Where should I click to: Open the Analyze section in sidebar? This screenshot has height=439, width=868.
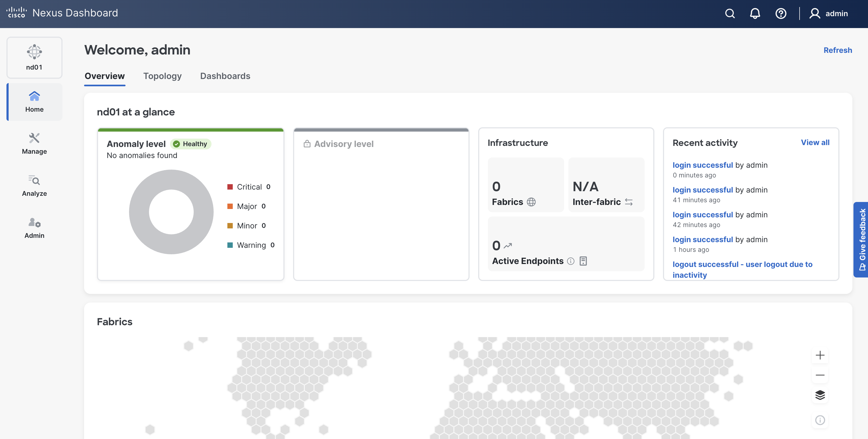pyautogui.click(x=34, y=186)
